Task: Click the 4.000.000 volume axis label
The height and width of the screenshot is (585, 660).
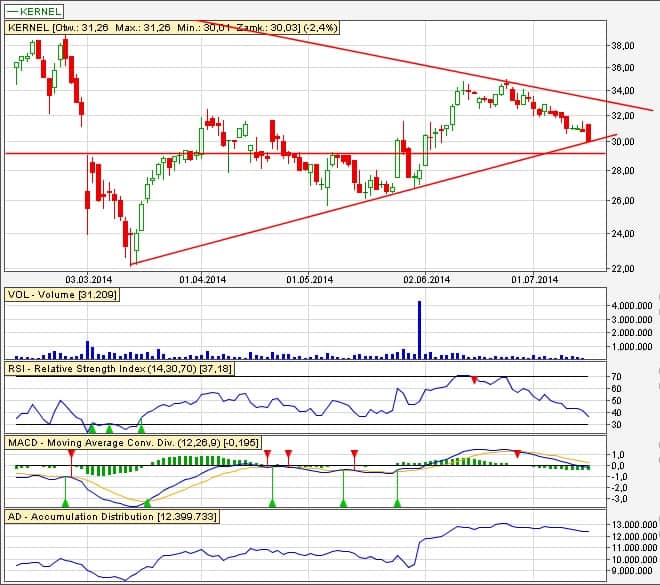Action: [630, 305]
